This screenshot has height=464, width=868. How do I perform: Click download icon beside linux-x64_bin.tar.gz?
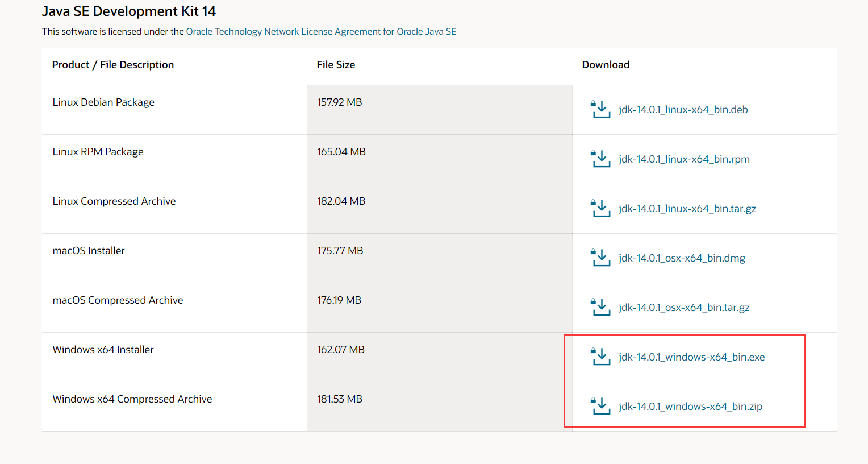click(600, 208)
